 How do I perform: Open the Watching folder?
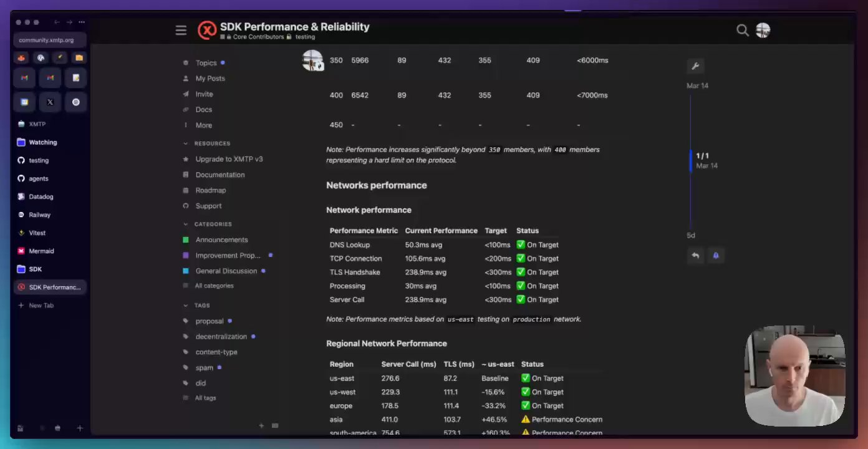click(x=43, y=142)
